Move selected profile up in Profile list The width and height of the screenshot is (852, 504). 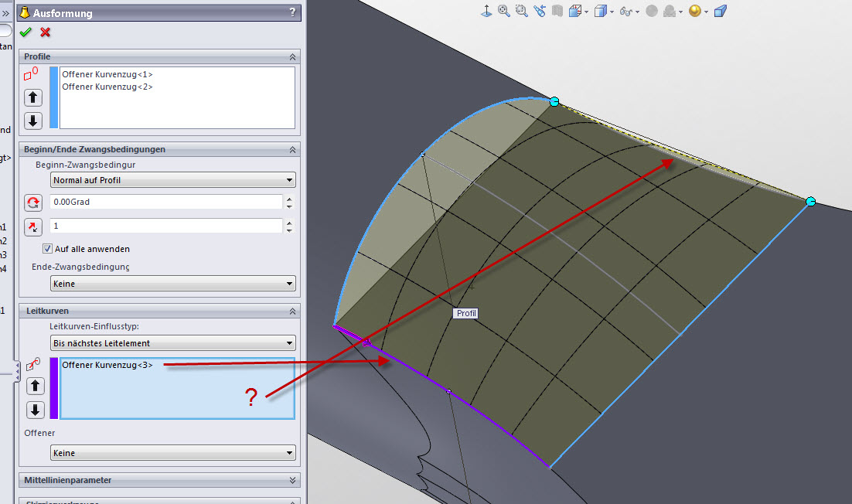(x=33, y=97)
